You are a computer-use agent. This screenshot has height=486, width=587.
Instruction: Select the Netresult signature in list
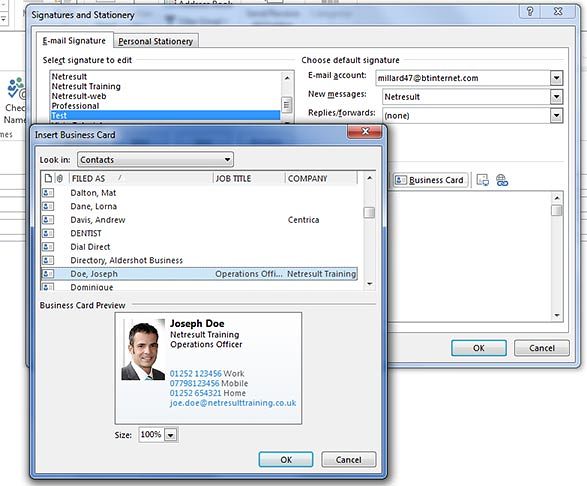165,76
